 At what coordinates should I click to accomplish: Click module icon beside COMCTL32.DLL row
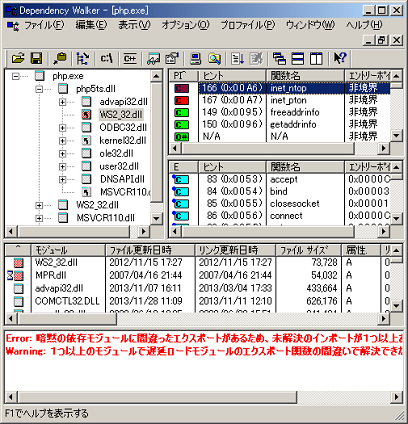click(19, 301)
